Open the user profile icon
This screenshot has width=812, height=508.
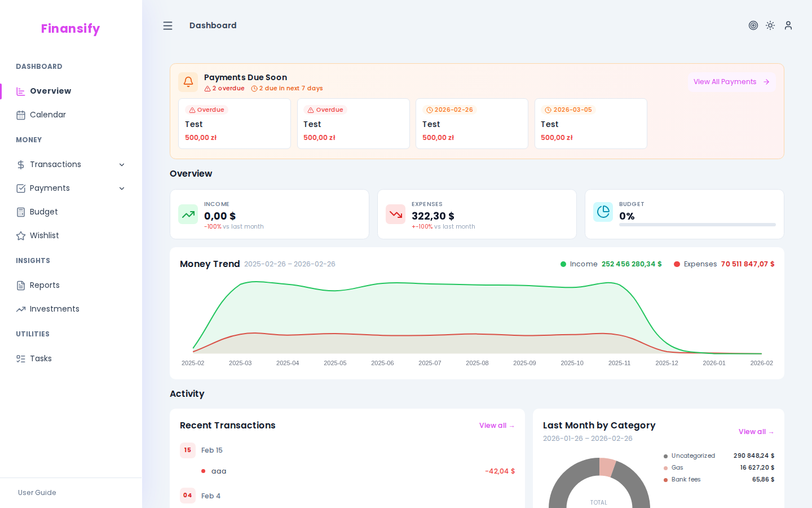point(788,25)
